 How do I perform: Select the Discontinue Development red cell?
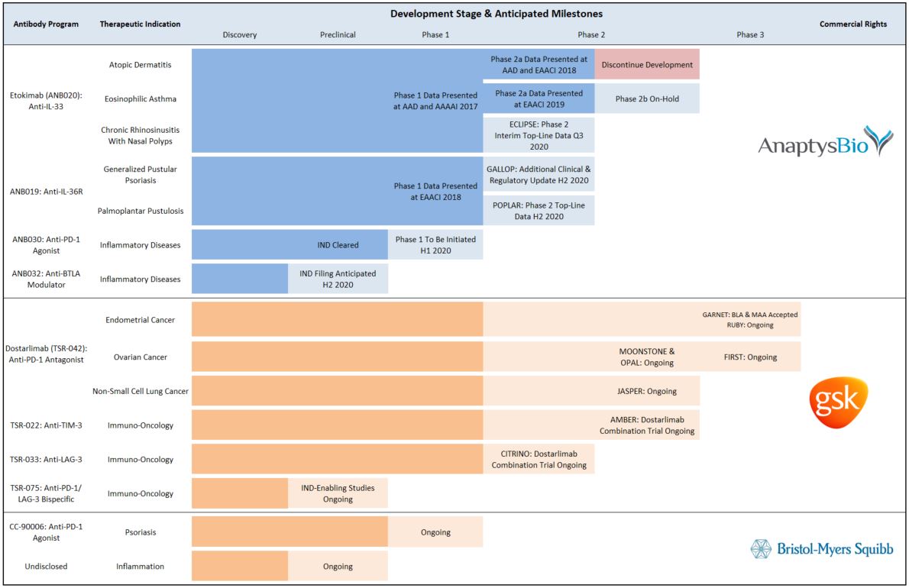pos(647,65)
